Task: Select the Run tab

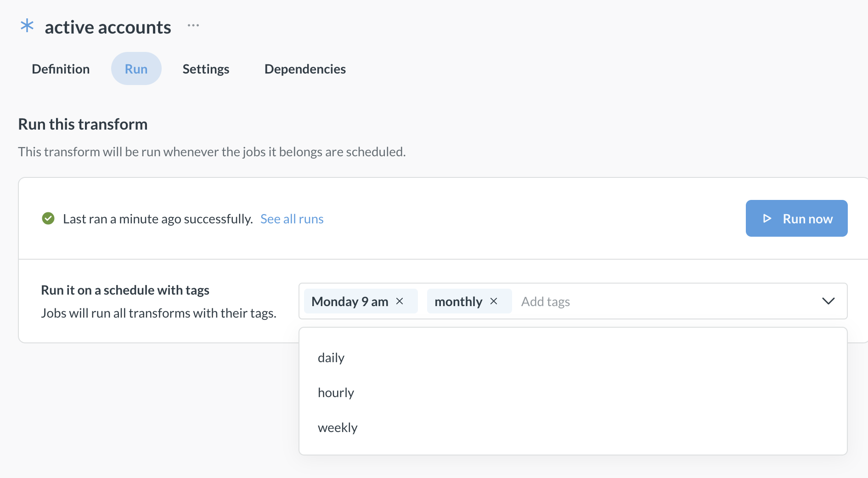Action: (136, 69)
